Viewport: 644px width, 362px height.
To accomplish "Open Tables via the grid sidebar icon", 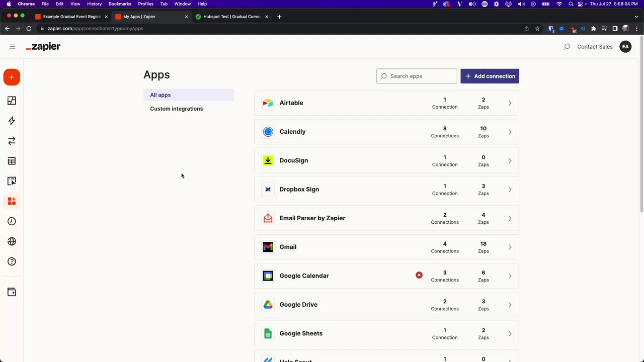I will tap(12, 161).
